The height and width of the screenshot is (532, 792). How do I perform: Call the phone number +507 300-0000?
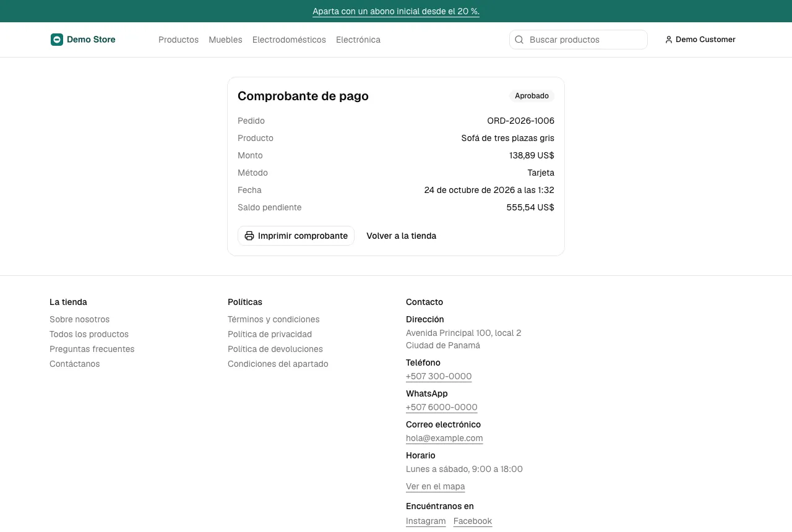pos(439,376)
